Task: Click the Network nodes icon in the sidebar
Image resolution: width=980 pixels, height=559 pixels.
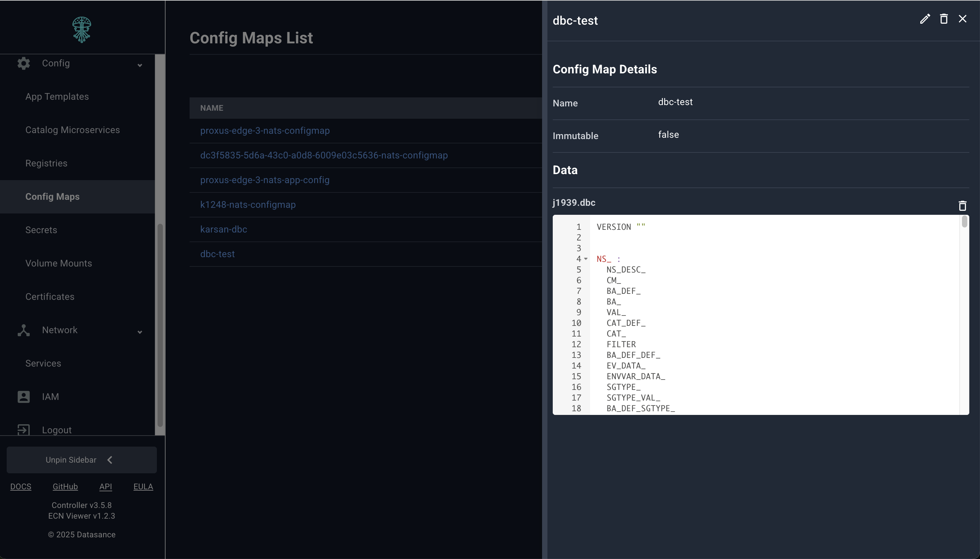Action: coord(23,330)
